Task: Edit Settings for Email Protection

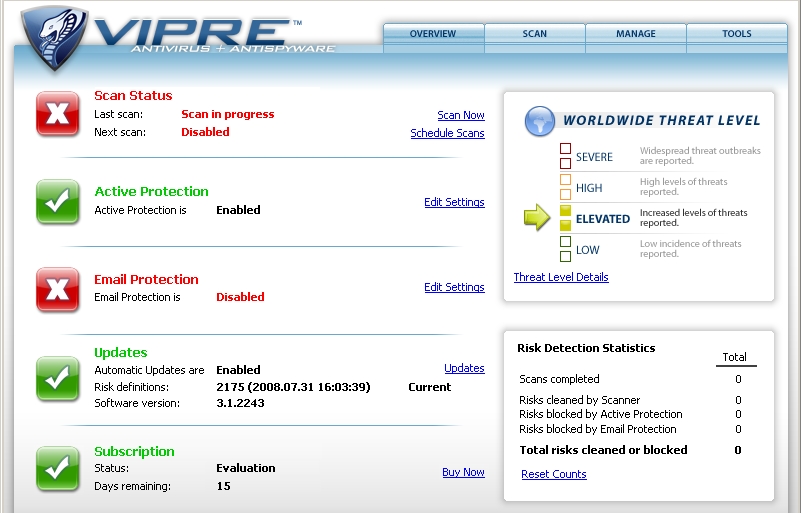Action: coord(454,287)
